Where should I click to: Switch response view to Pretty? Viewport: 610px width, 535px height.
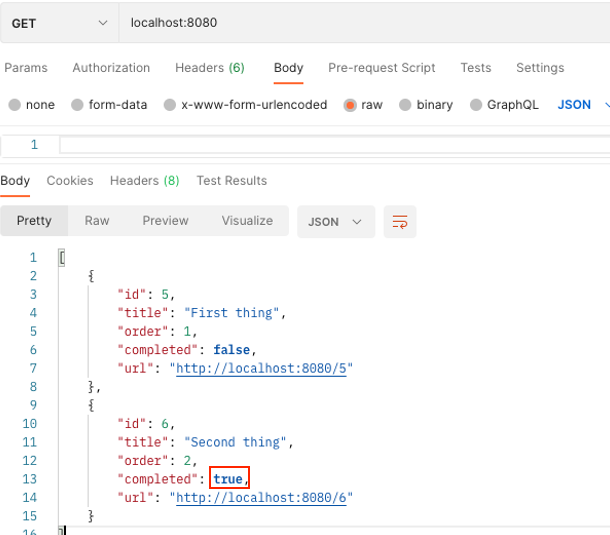tap(34, 221)
